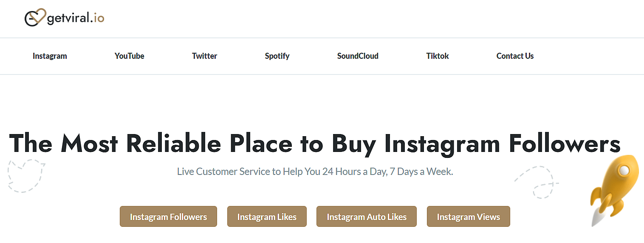
Task: Click the word "Reliable" in the headline
Action: pos(173,143)
